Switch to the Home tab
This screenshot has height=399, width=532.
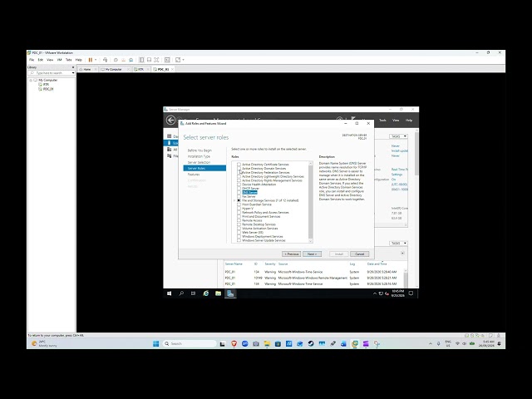[x=87, y=69]
